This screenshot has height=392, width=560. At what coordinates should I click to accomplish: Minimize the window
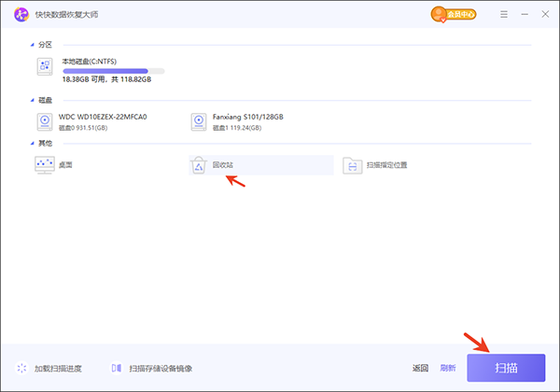point(525,14)
